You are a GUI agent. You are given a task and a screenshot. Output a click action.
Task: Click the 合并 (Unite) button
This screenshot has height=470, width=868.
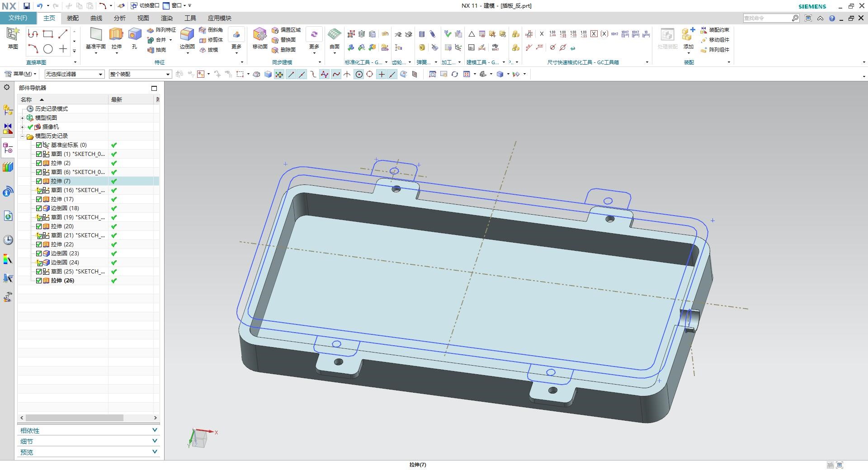click(x=157, y=40)
